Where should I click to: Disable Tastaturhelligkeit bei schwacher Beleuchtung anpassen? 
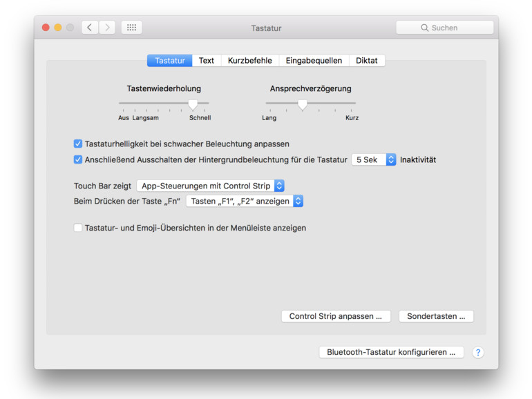tap(78, 144)
